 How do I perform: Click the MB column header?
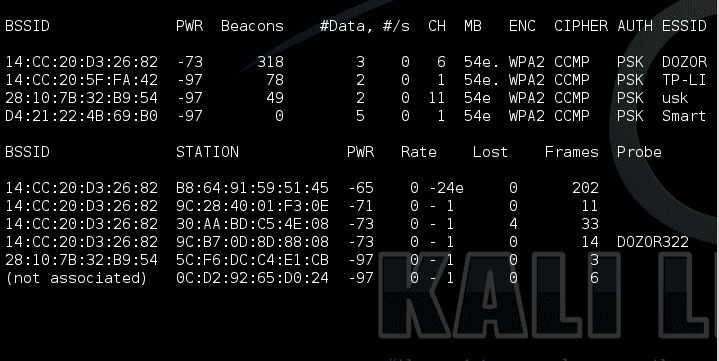(473, 26)
